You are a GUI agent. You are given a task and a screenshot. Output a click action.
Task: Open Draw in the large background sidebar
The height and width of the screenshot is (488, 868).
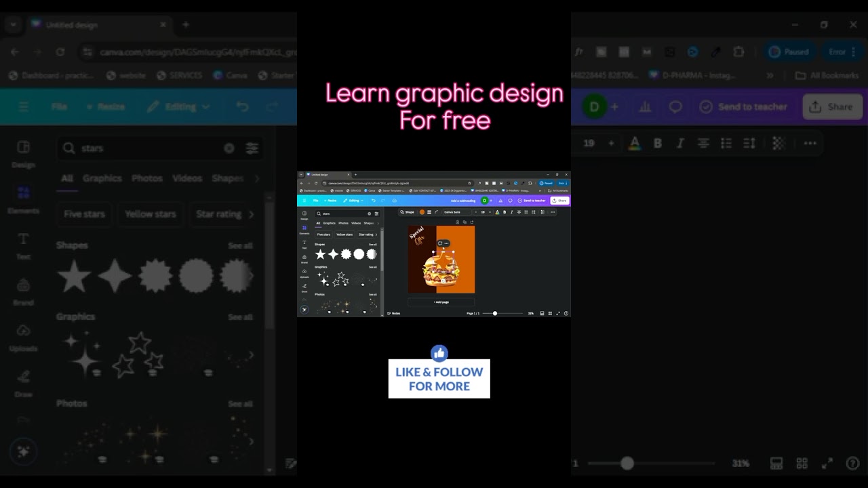[23, 384]
